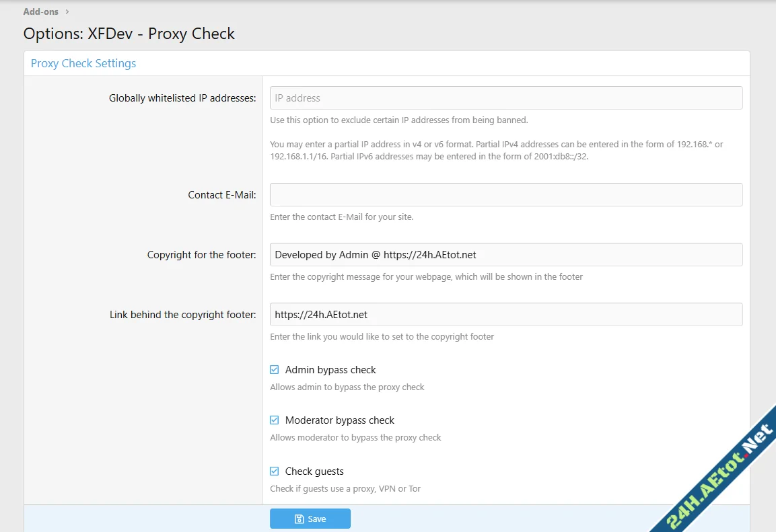
Task: Click the 'Check if guests use a proxy' description
Action: point(345,489)
